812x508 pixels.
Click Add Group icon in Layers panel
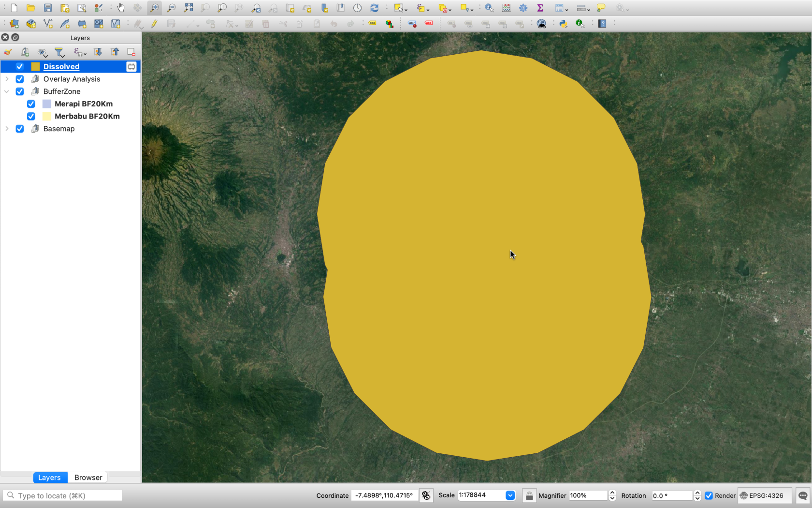[x=25, y=52]
